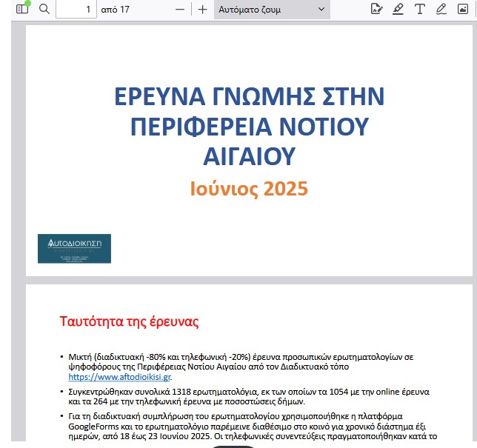Select the draw pencil tool
The width and height of the screenshot is (477, 448).
[x=441, y=9]
